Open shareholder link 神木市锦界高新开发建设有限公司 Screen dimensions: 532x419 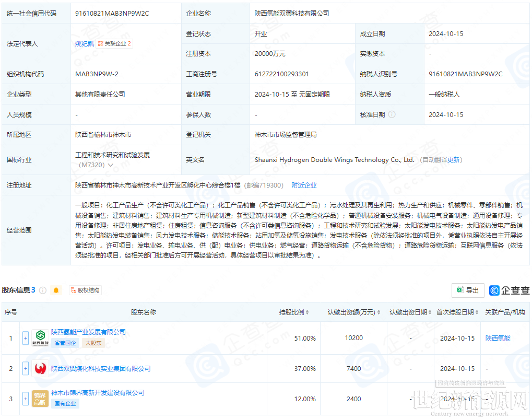[x=98, y=393]
